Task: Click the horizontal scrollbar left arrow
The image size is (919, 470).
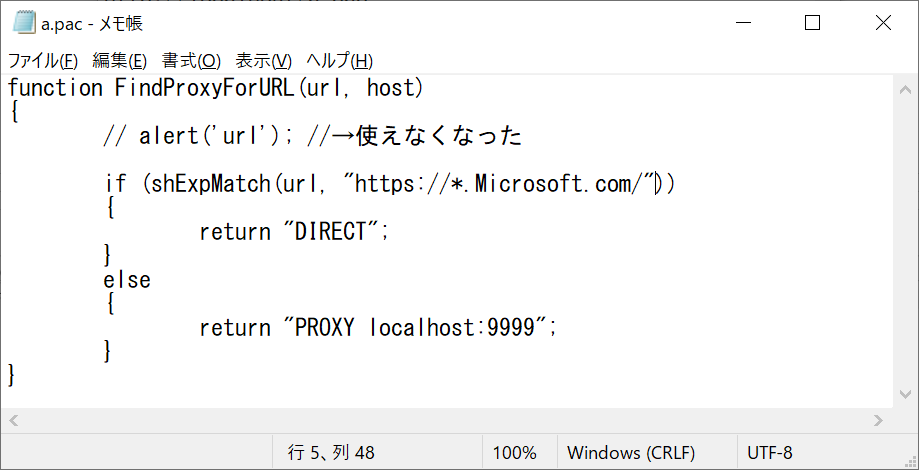Action: coord(14,420)
